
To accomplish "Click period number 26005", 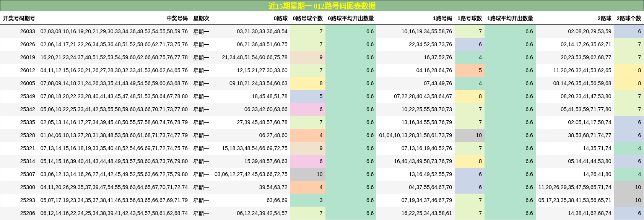I will (x=28, y=83).
